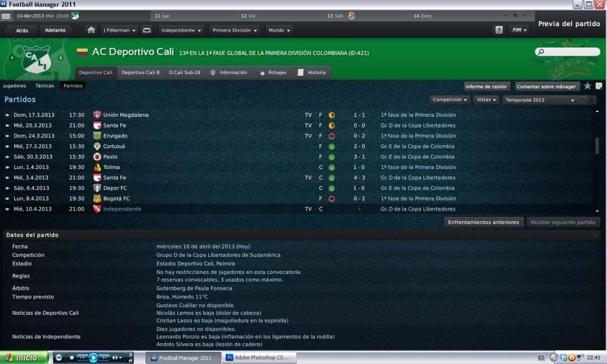The height and width of the screenshot is (364, 607).
Task: Click the Previa del partido button
Action: pyautogui.click(x=569, y=24)
